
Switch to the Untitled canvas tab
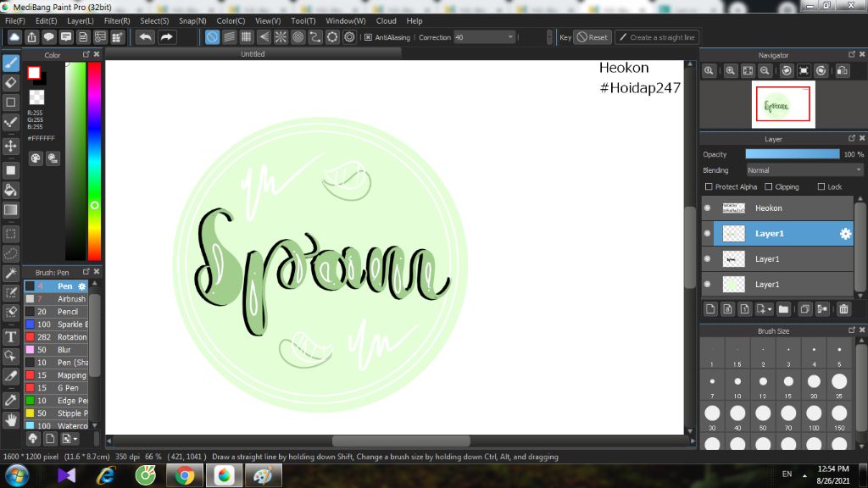pyautogui.click(x=253, y=53)
